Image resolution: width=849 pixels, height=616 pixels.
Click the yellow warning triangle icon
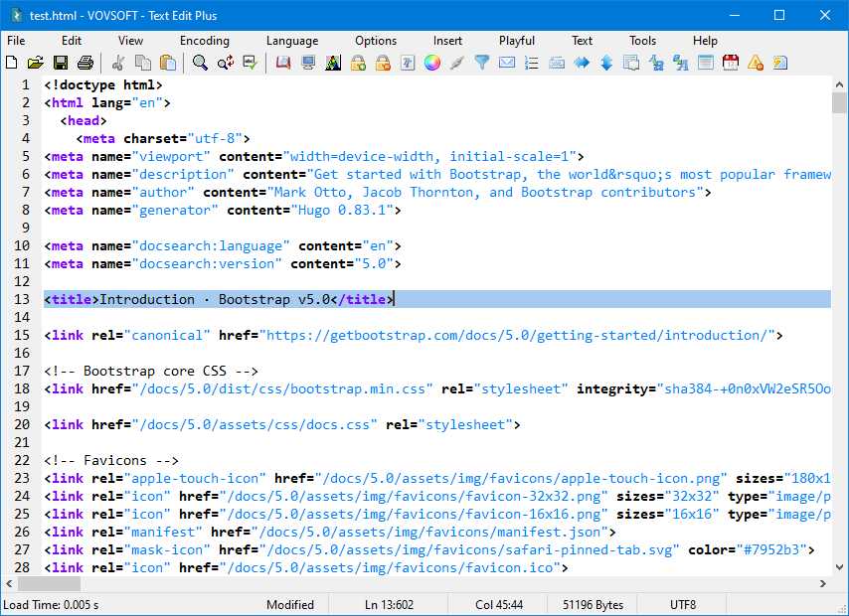(756, 63)
